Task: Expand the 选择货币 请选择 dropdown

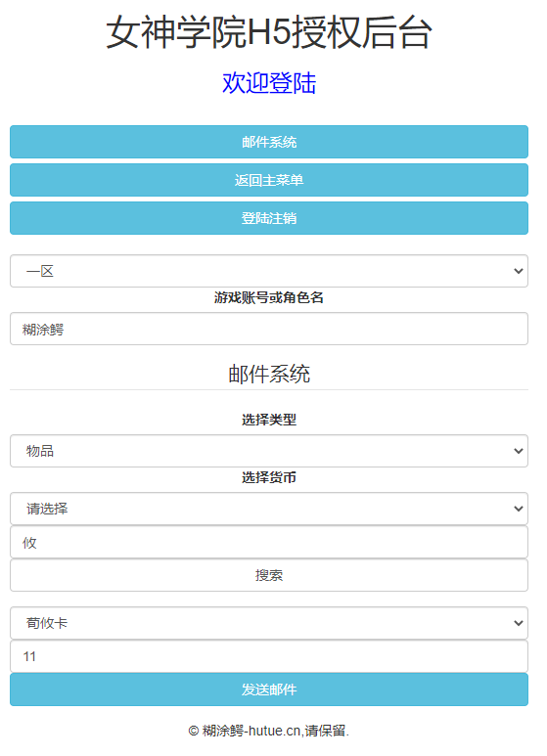Action: 269,509
